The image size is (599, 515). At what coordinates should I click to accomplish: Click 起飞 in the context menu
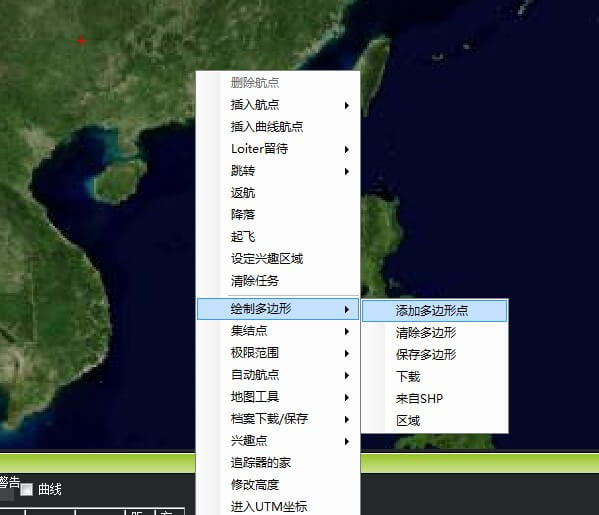pos(278,237)
